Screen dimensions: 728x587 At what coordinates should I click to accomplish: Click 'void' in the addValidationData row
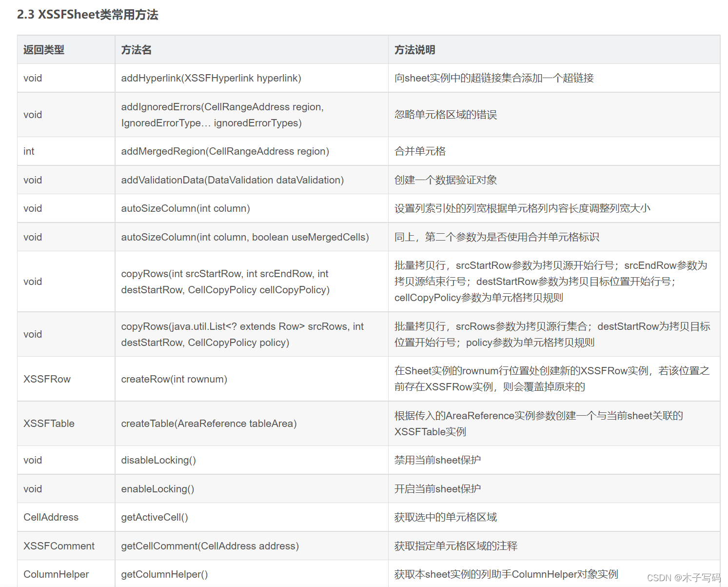point(33,180)
